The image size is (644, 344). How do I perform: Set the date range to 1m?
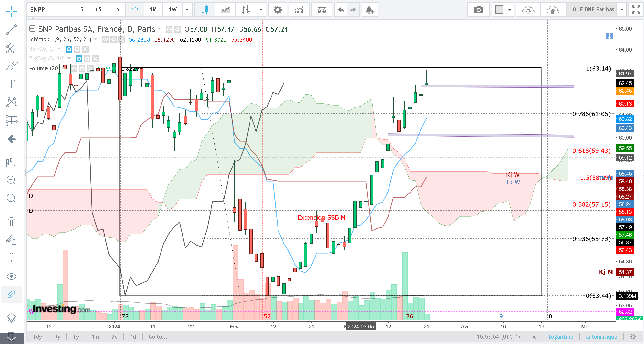point(95,337)
